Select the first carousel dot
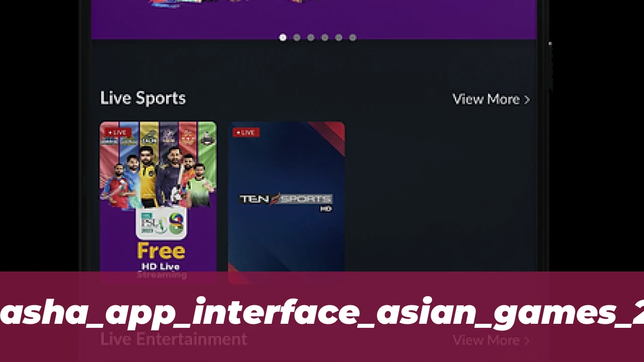This screenshot has height=362, width=644. [283, 37]
